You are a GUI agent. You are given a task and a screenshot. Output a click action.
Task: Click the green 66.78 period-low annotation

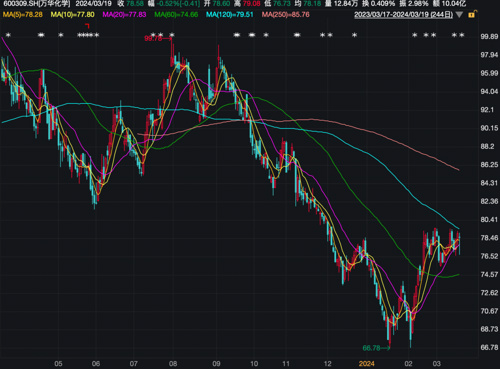click(x=371, y=348)
